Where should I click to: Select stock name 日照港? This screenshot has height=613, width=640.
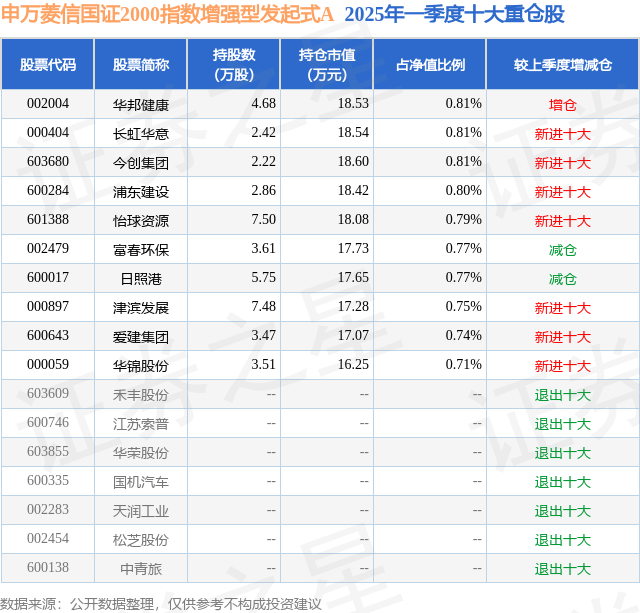[x=141, y=279]
